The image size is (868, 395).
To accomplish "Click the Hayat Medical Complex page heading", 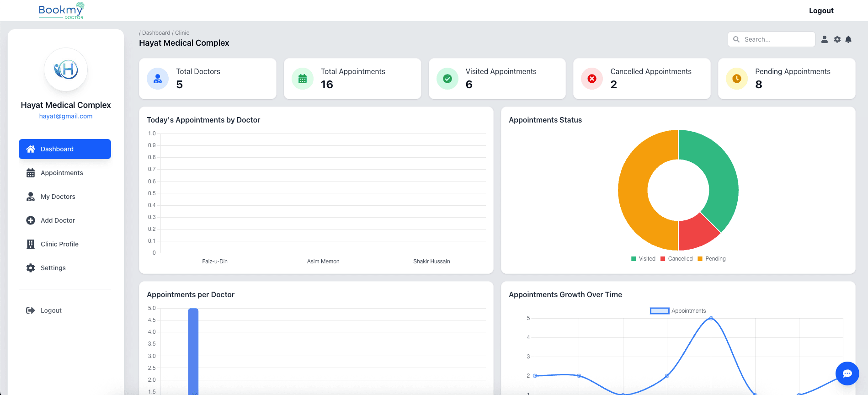I will click(184, 43).
